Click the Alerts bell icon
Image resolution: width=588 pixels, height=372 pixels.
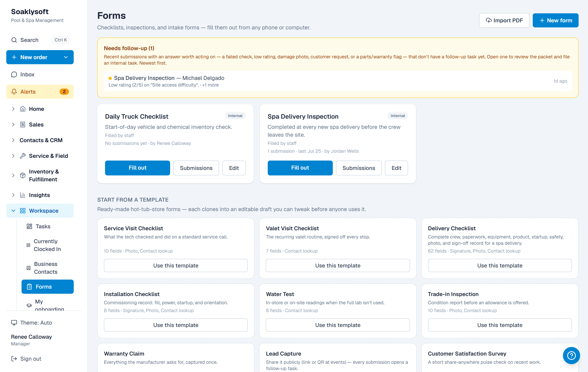[14, 91]
